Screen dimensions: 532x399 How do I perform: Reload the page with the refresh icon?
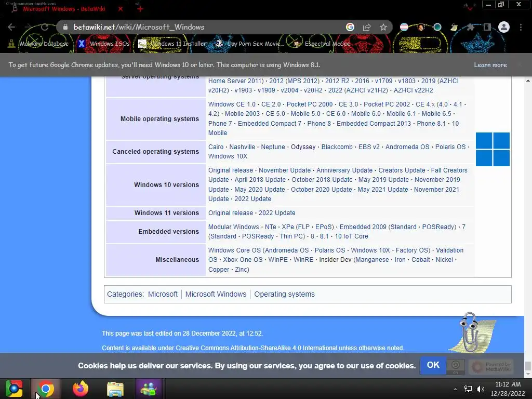(x=45, y=27)
